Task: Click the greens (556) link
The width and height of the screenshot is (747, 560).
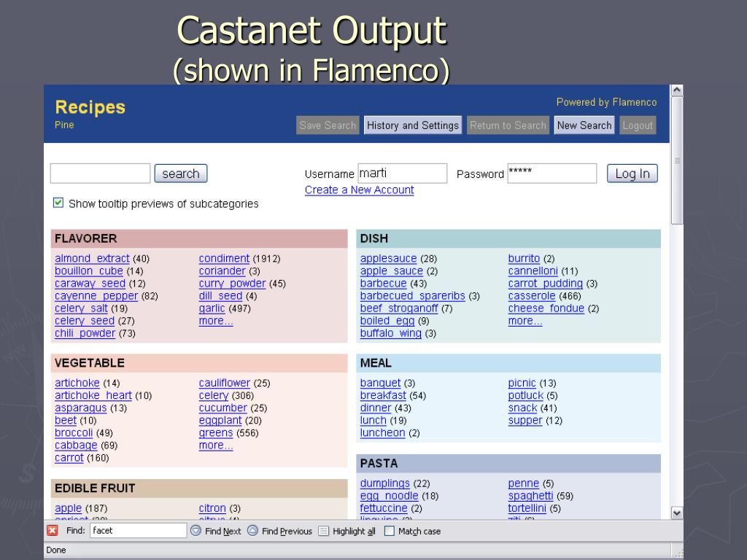Action: tap(216, 432)
